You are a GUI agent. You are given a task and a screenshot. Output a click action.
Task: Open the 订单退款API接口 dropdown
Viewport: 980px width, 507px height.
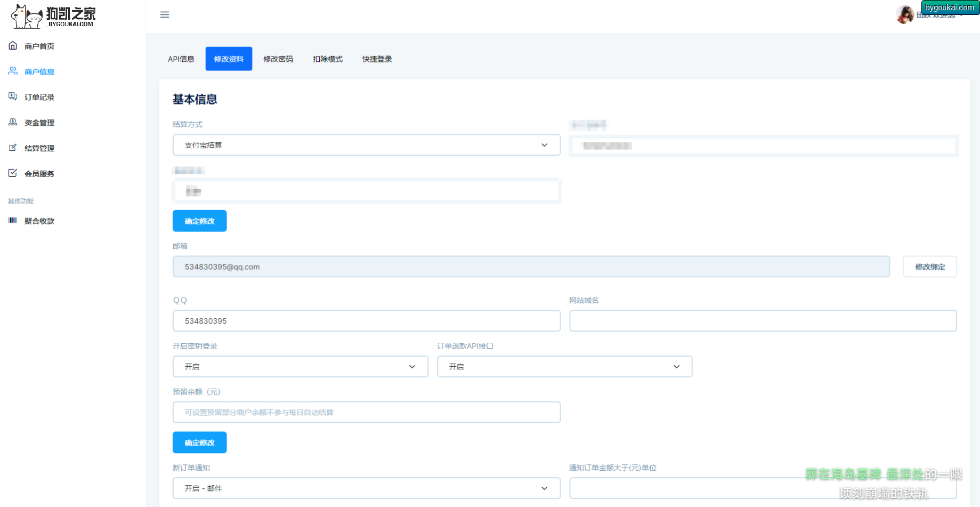[564, 367]
